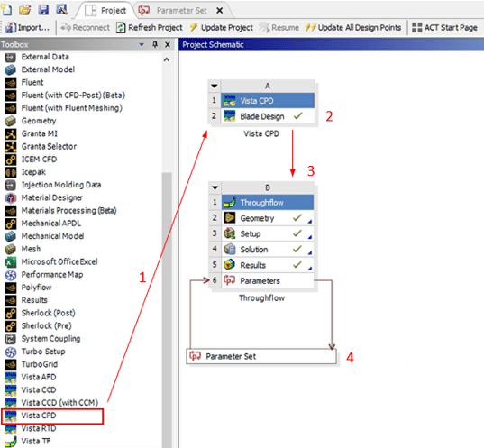Select the Granta MI icon
The image size is (484, 448).
11,134
